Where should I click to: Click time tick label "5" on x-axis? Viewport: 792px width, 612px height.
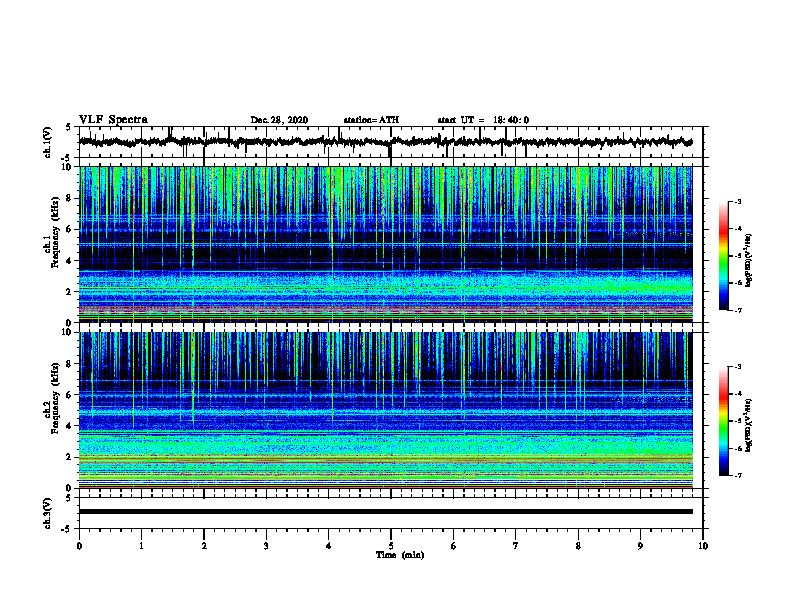[391, 546]
